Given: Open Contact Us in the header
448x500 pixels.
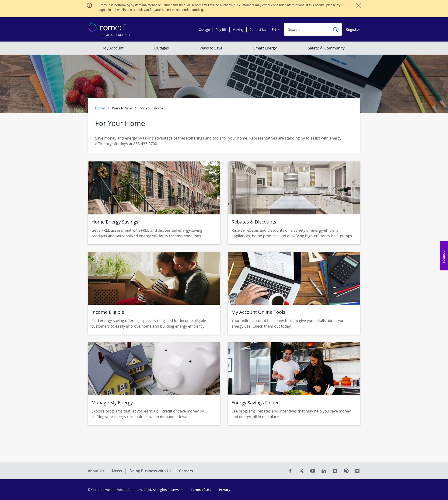Looking at the screenshot, I should coord(257,30).
